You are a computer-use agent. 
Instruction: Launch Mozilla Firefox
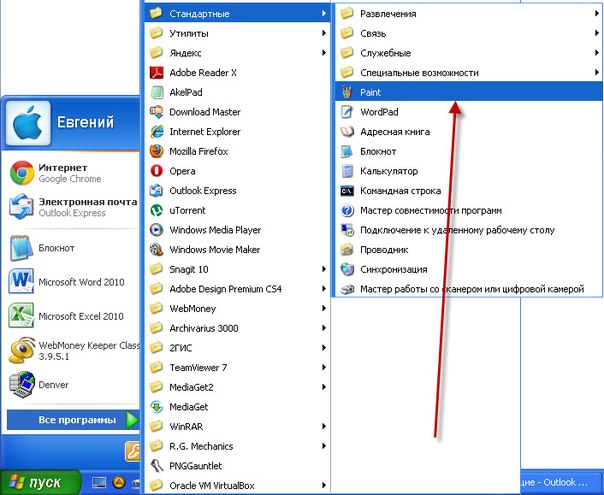click(x=237, y=151)
